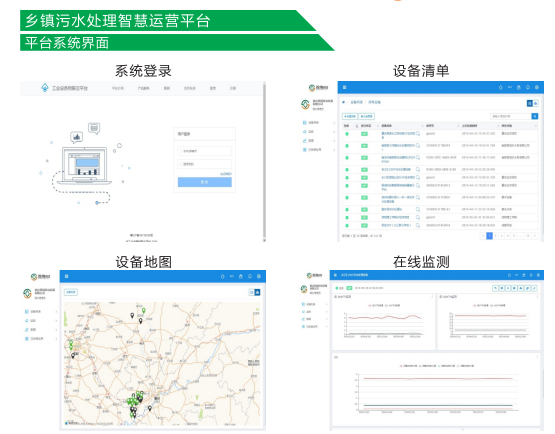Screen dimensions: 555x434
Task: Expand first sidebar menu item in device list
Action: (x=319, y=122)
